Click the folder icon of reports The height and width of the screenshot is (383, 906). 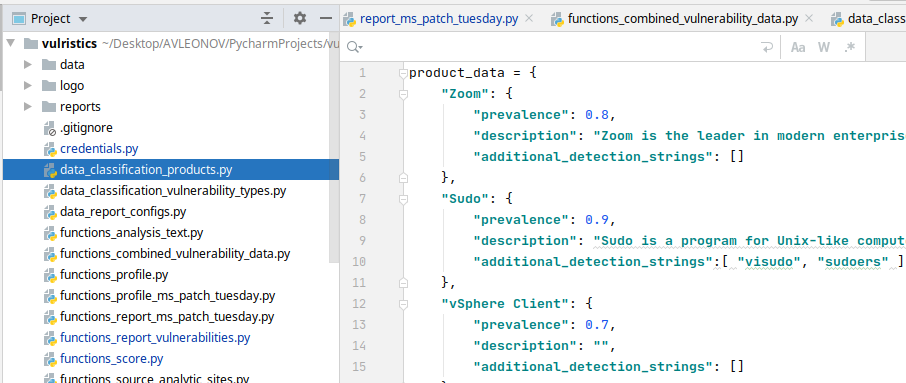[x=49, y=106]
